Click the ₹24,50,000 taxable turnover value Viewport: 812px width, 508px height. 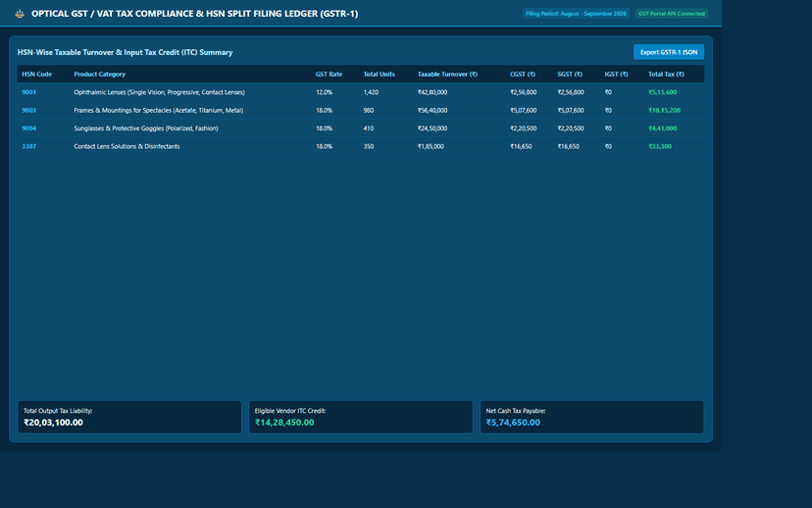[x=432, y=128]
